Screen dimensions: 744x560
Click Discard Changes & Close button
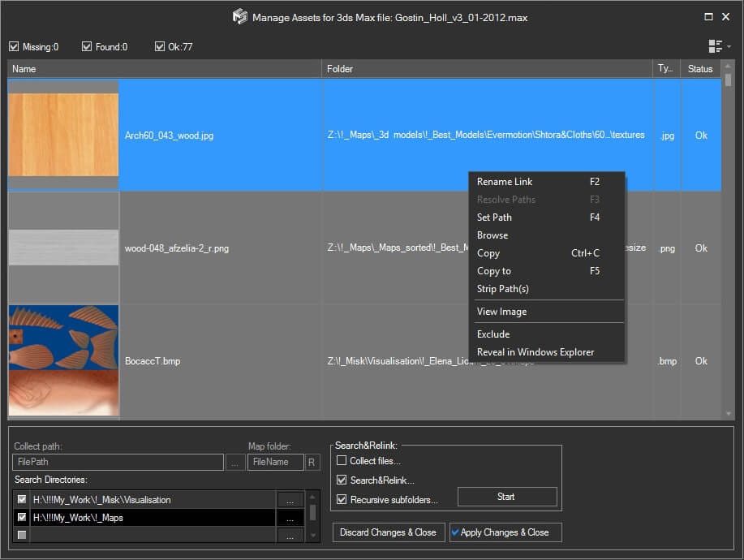[x=388, y=532]
